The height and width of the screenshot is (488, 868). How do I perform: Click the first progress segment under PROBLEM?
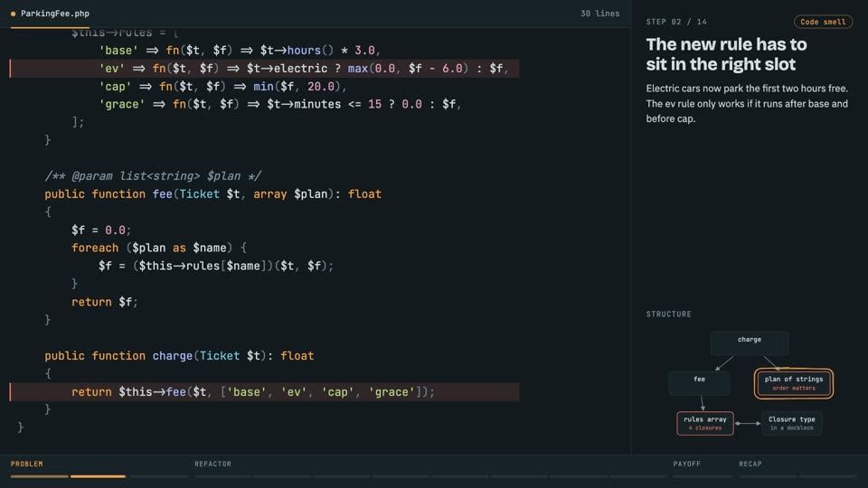click(39, 476)
